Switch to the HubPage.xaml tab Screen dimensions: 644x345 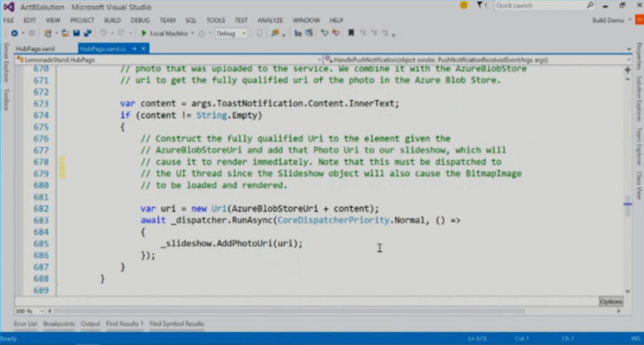click(x=35, y=49)
